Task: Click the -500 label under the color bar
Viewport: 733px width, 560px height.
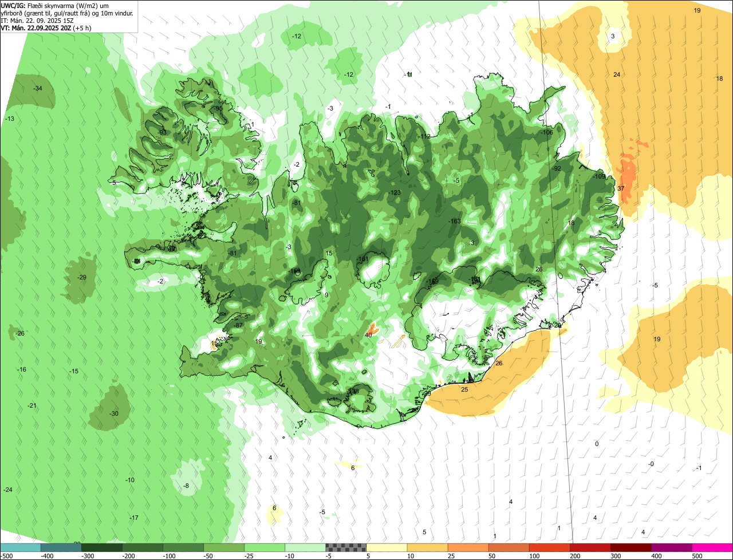Action: coord(6,556)
